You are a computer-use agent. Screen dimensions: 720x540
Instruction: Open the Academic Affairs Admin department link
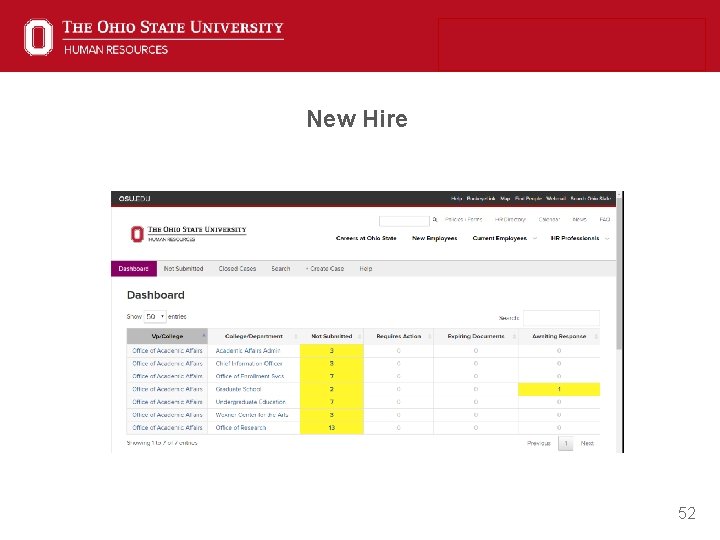click(x=248, y=350)
